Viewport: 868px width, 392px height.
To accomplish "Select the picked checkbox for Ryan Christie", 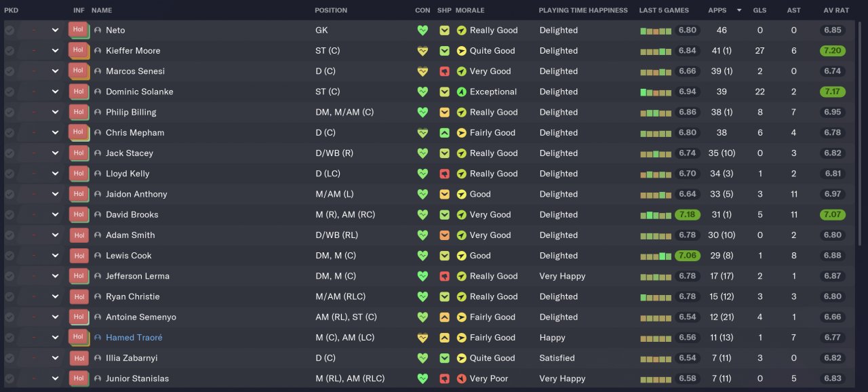I will click(x=9, y=297).
